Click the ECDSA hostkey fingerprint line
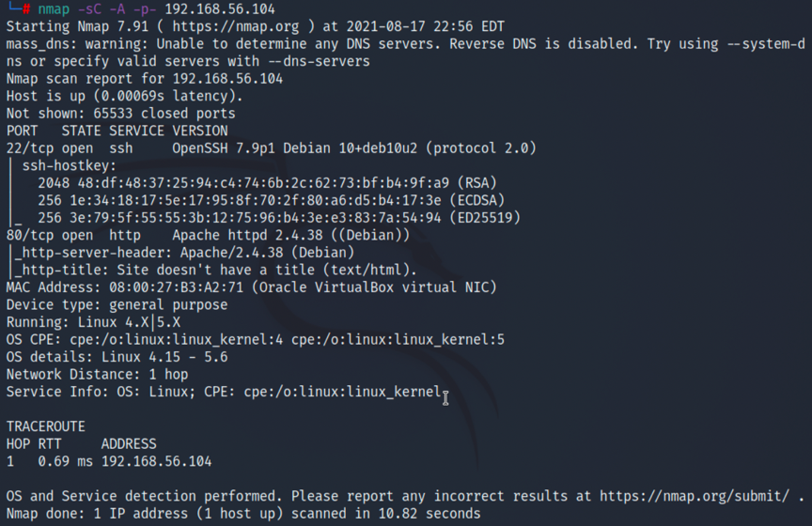Image resolution: width=812 pixels, height=526 pixels. coord(272,200)
